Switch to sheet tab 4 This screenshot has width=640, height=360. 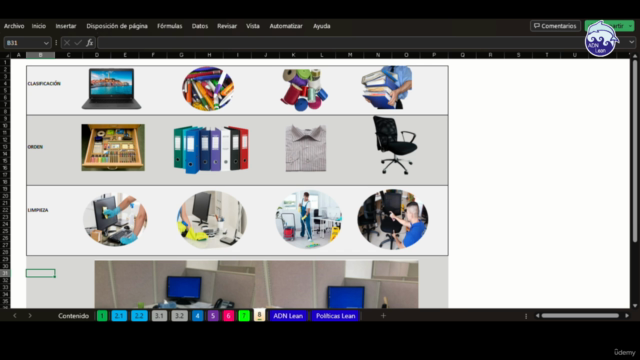click(198, 316)
